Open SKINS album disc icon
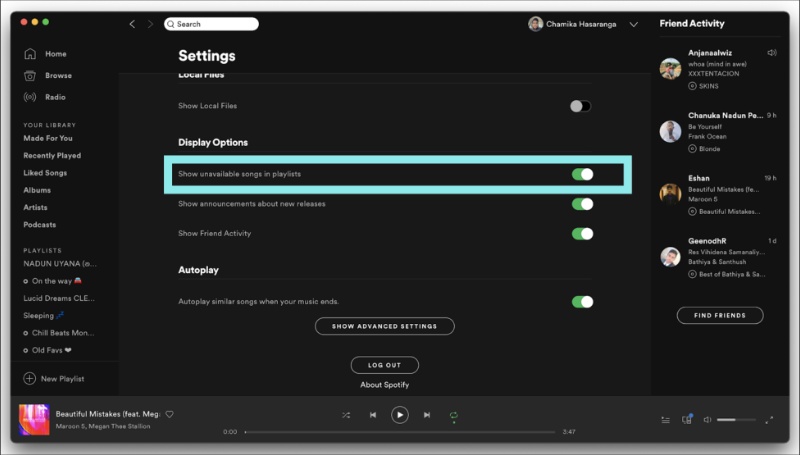This screenshot has height=455, width=800. (x=692, y=86)
